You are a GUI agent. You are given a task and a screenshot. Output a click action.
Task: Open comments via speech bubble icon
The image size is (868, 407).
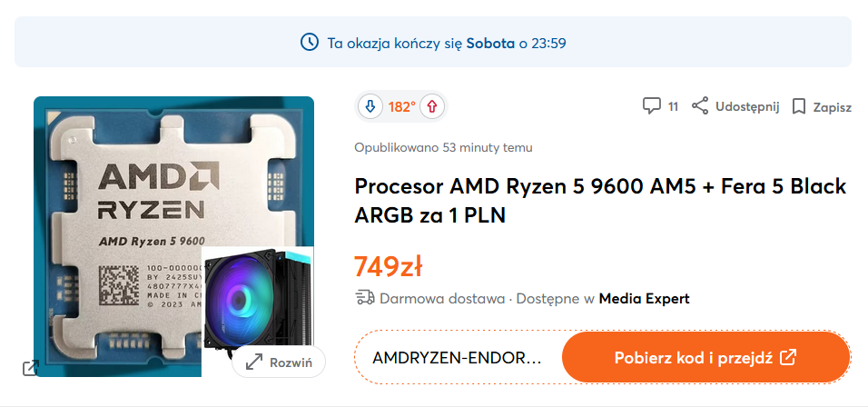651,106
